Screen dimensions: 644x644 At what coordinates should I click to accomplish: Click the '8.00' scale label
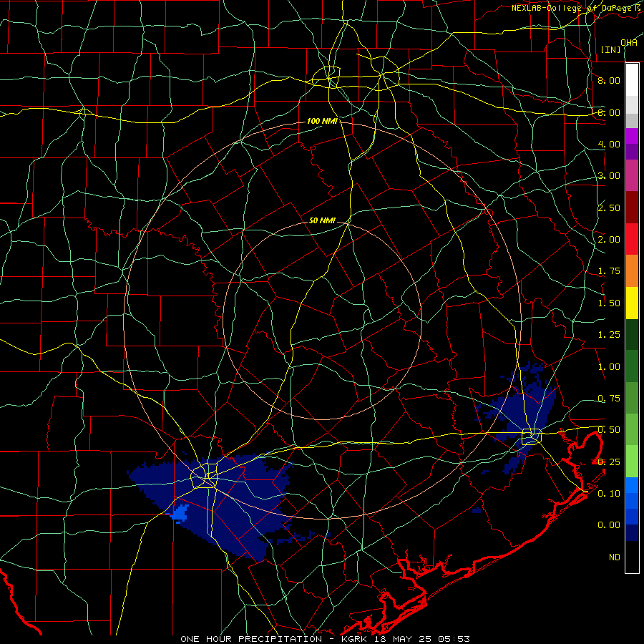click(609, 80)
